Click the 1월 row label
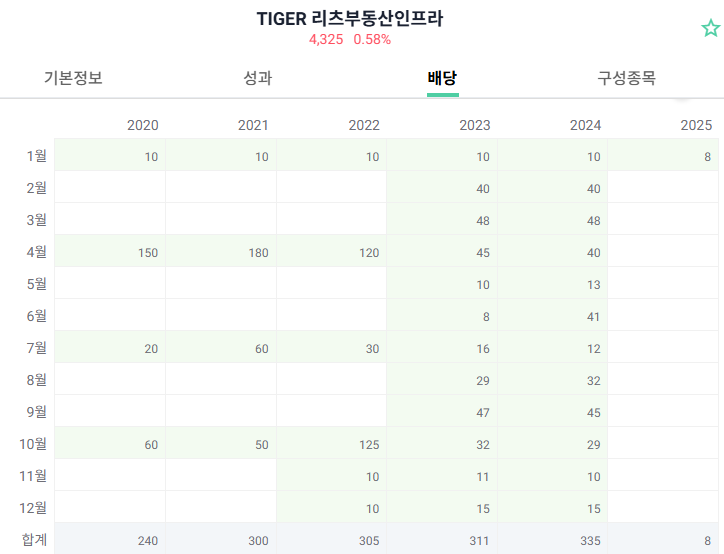Screen dimensions: 724x554 click(x=36, y=156)
